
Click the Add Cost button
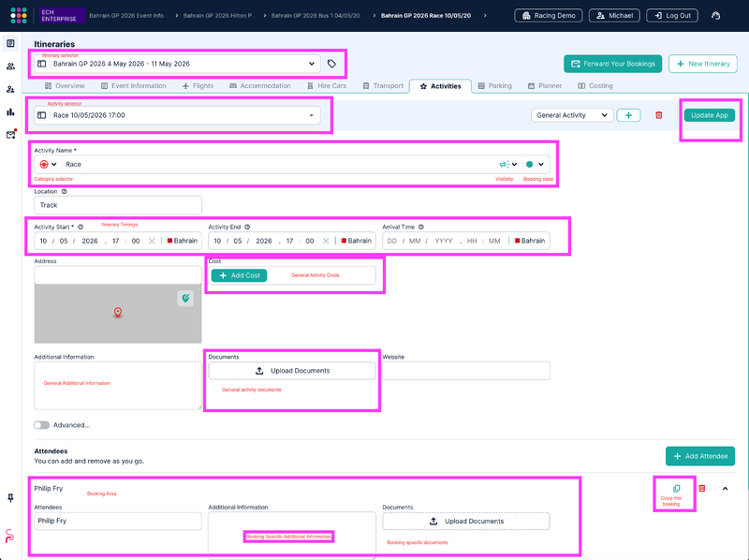coord(240,275)
